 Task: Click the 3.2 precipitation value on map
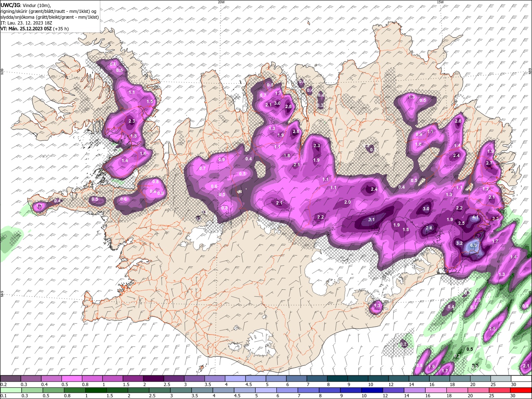pos(459,243)
